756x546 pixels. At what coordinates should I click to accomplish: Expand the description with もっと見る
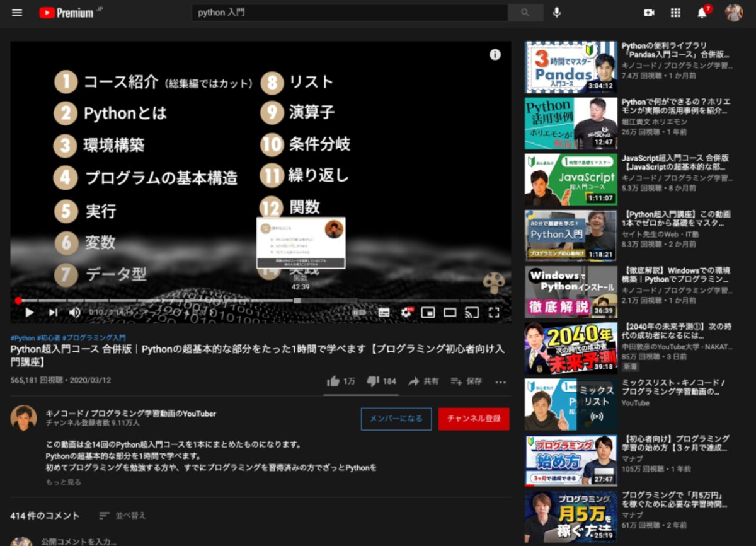click(63, 482)
